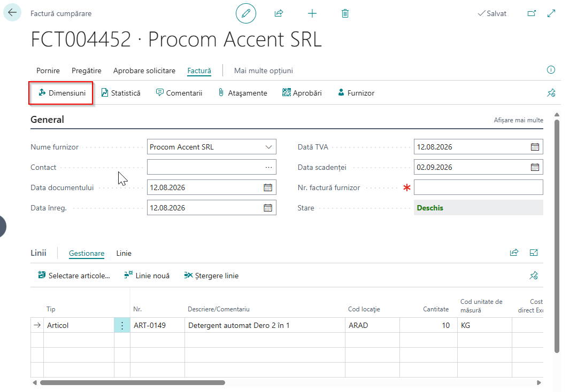Open Mai multe opțiuni menu
This screenshot has width=585, height=392.
264,70
